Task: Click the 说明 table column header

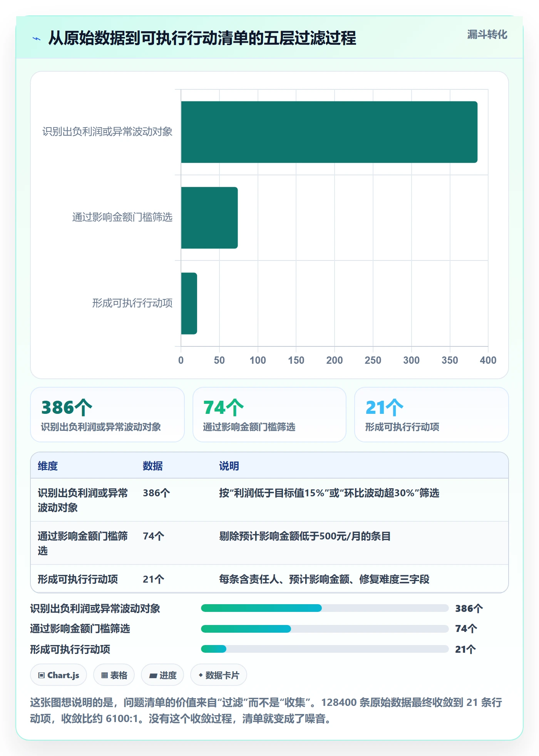Action: tap(229, 466)
